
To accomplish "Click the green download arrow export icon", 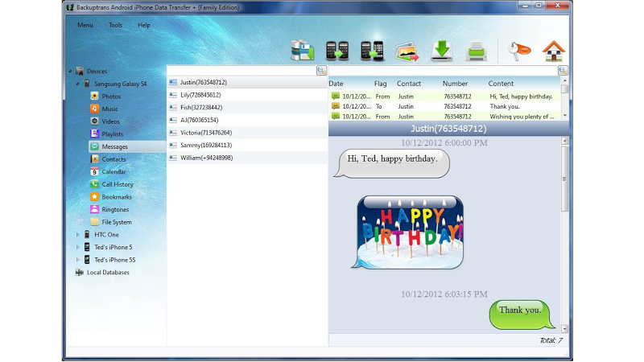I will 441,51.
